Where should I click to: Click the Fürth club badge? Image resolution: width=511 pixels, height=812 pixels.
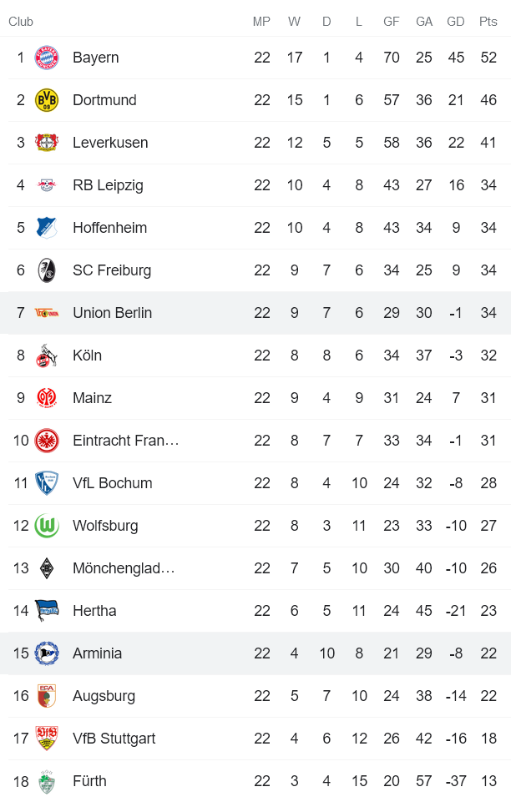pyautogui.click(x=47, y=781)
